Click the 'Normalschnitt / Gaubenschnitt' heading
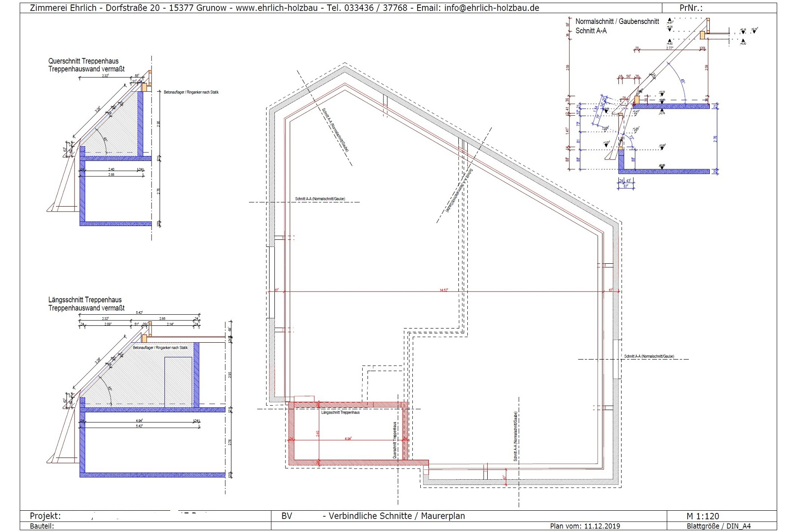Screen dimensions: 798x532 click(617, 21)
